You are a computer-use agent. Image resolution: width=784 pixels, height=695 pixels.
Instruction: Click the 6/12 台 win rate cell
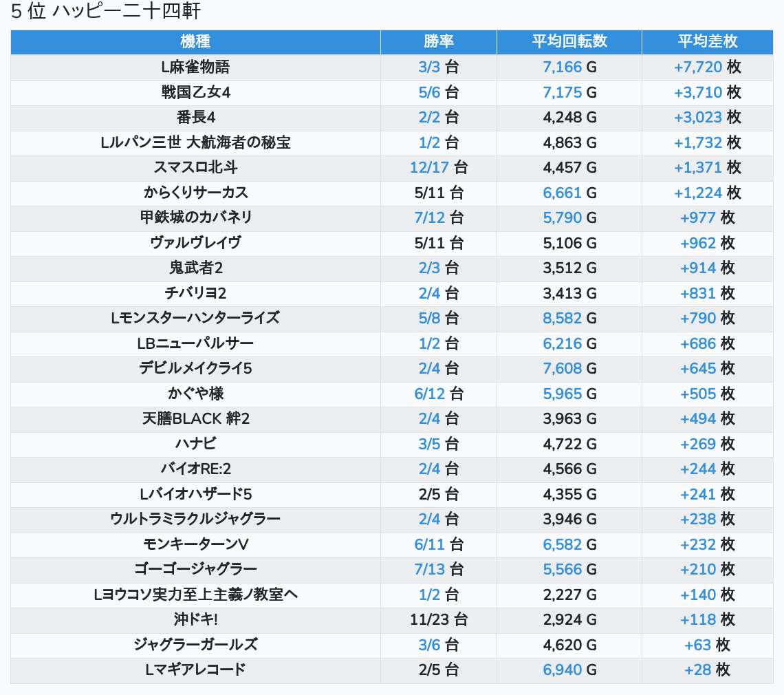tap(439, 394)
